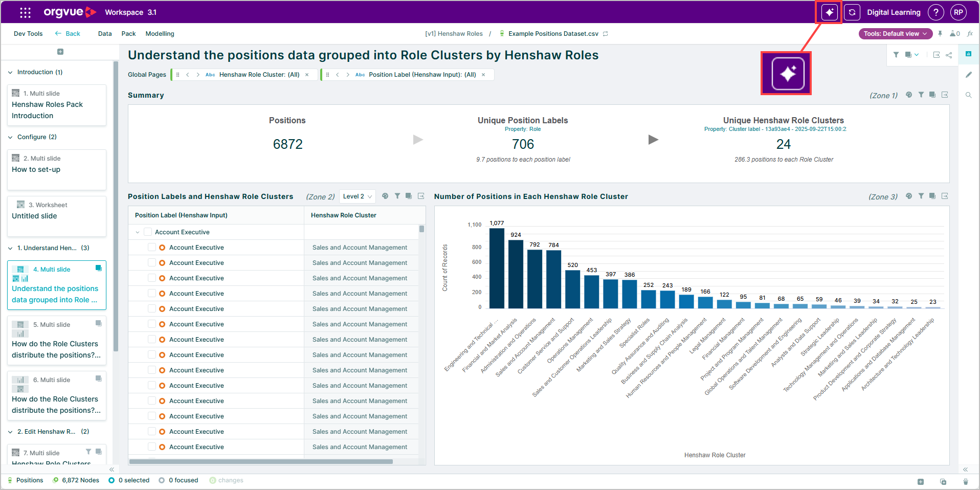Open the help question mark icon
This screenshot has width=980, height=490.
pyautogui.click(x=936, y=12)
